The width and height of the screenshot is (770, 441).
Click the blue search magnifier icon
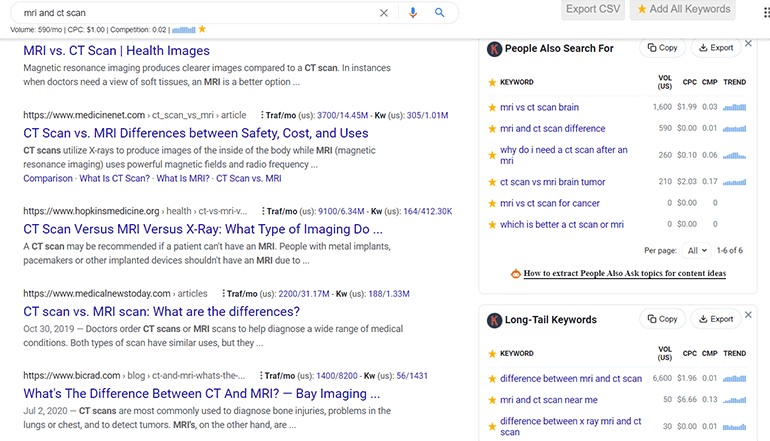(x=440, y=13)
